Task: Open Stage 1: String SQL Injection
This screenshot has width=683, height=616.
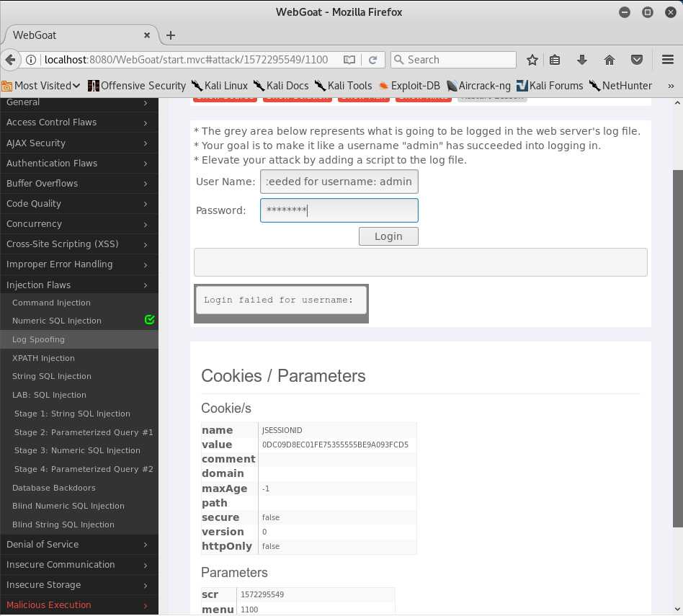Action: (72, 414)
